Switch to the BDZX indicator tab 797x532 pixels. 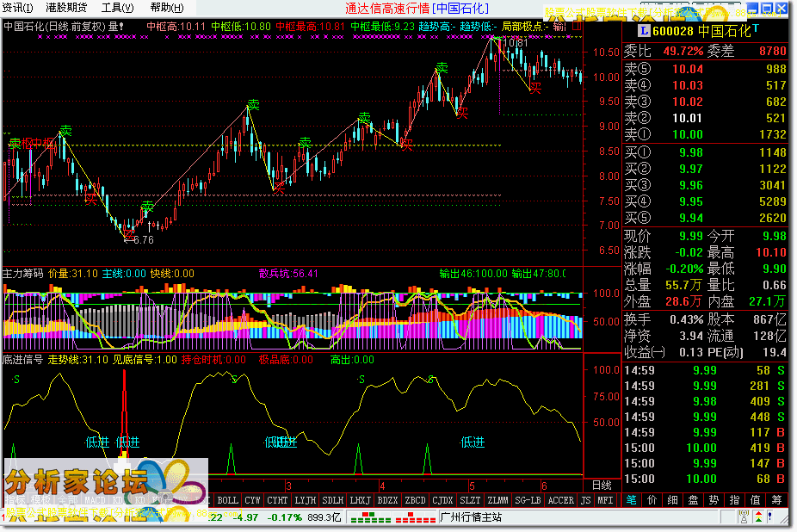click(388, 500)
